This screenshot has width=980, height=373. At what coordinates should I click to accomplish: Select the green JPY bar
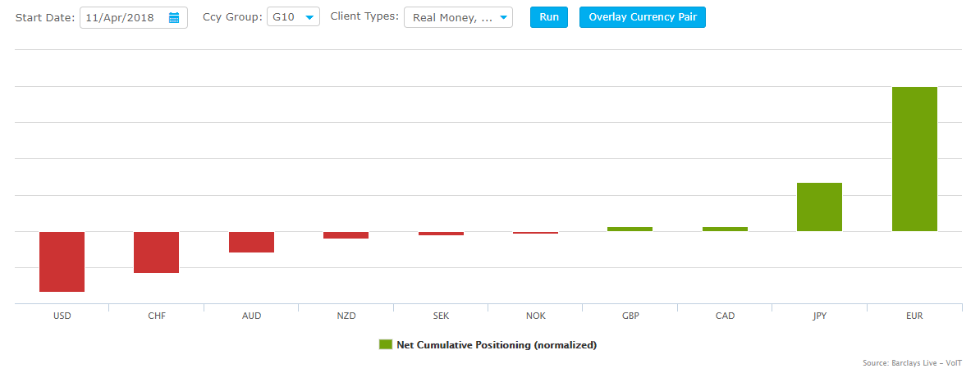pos(819,207)
